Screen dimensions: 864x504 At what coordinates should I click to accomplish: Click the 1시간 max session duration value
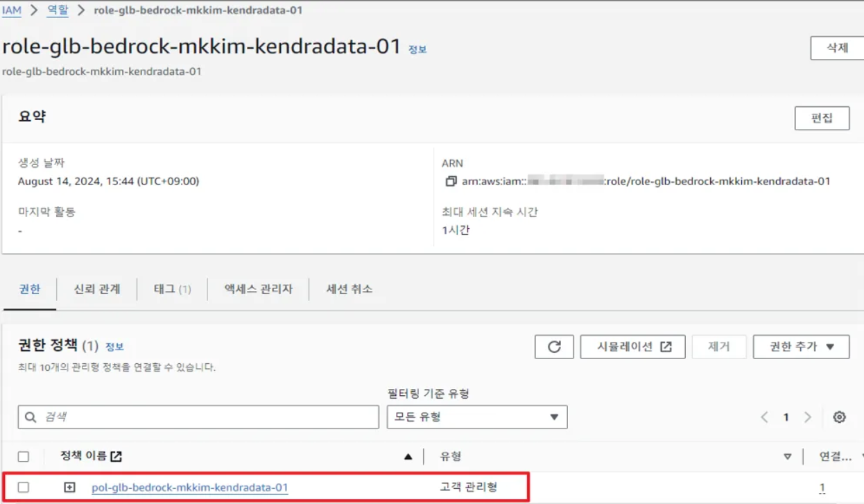[x=456, y=230]
